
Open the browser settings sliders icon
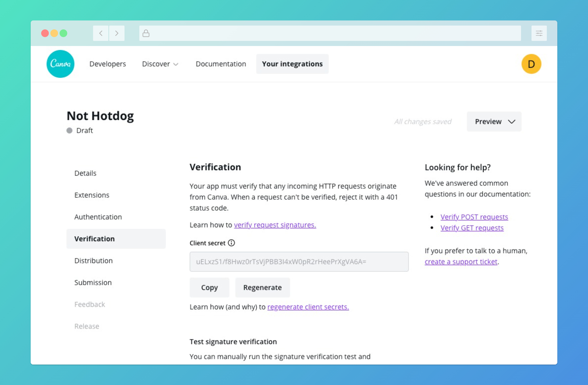[x=539, y=33]
